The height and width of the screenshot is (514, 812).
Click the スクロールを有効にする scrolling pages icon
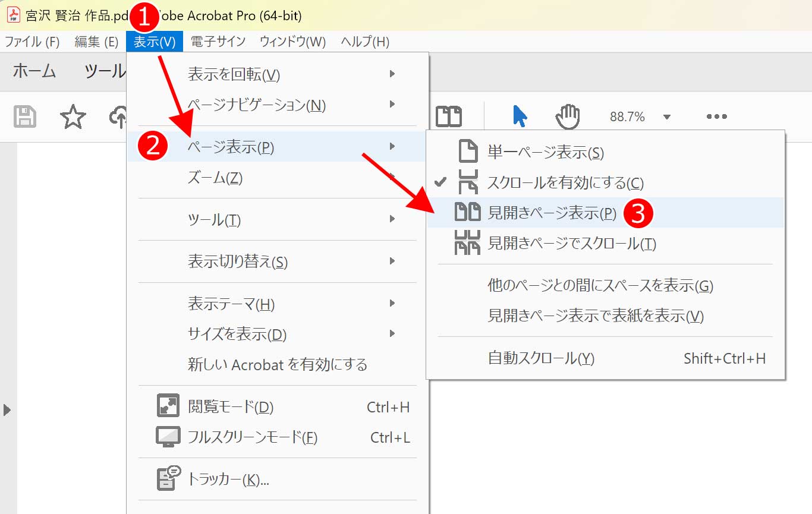[468, 182]
